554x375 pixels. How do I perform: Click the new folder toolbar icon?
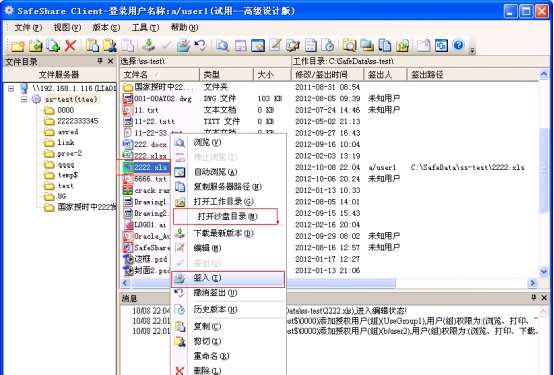(18, 46)
